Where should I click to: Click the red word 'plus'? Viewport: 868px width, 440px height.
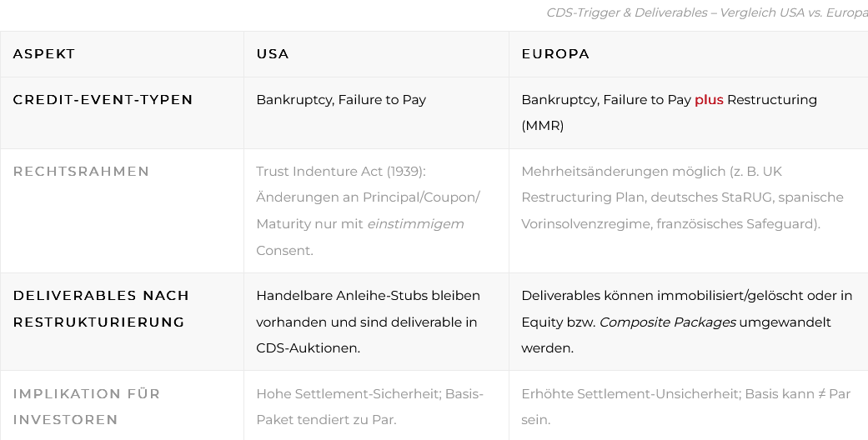[709, 100]
